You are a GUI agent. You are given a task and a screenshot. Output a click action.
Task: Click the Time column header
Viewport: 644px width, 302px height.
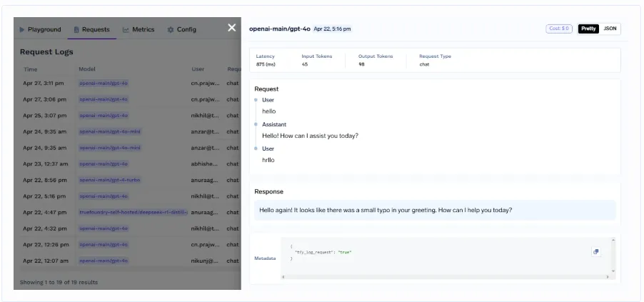[x=31, y=69]
